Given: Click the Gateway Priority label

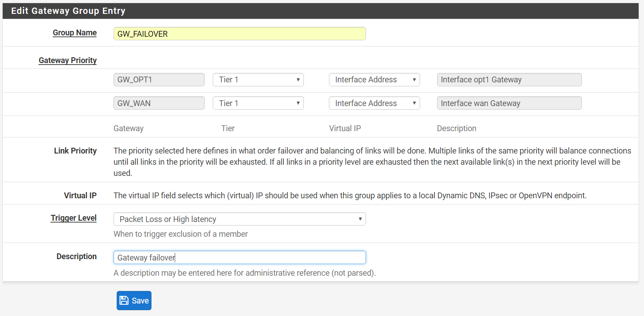Looking at the screenshot, I should click(68, 60).
